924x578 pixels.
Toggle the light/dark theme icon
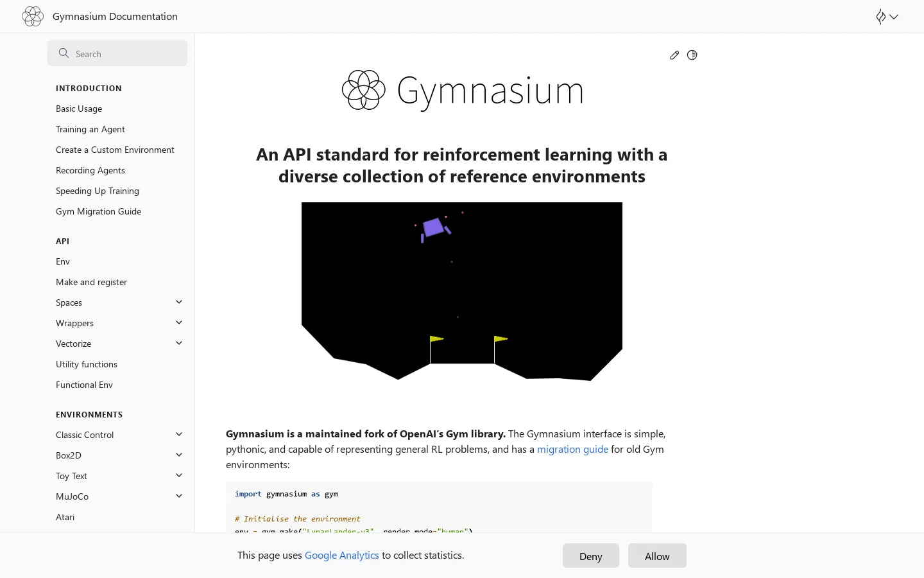[692, 55]
